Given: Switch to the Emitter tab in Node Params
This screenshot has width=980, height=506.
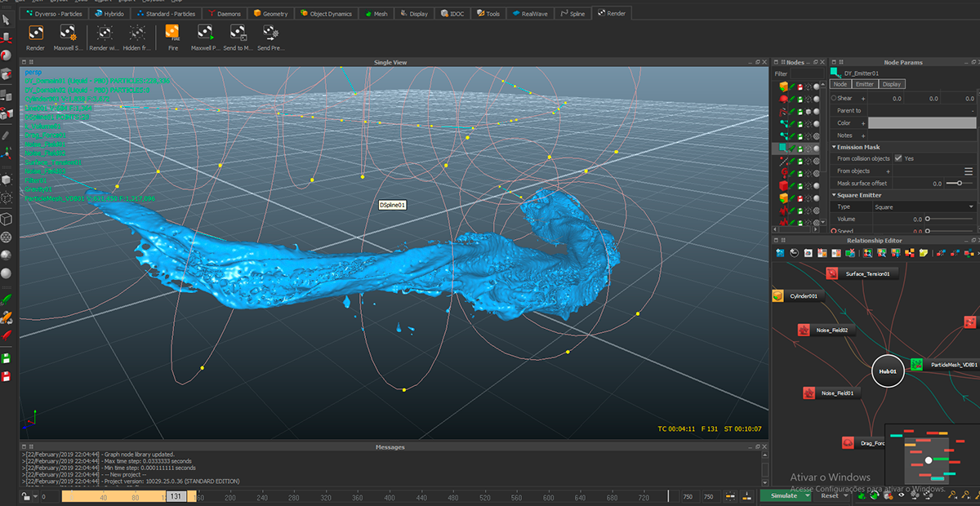Looking at the screenshot, I should coord(865,84).
